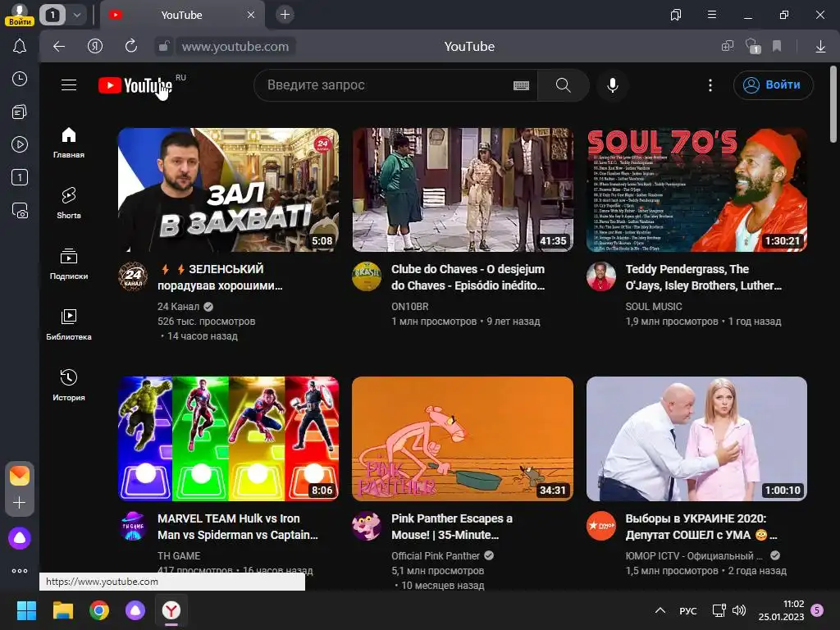Open the SOUL MUSIC channel link
This screenshot has height=630, width=840.
654,307
